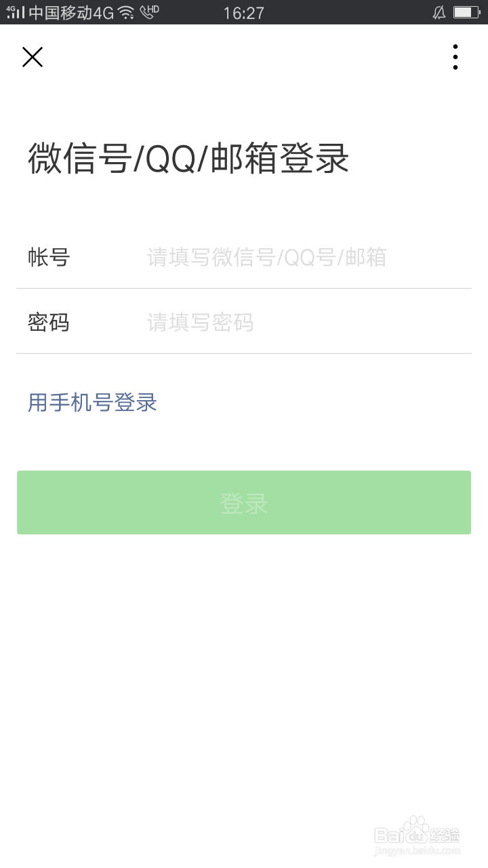Select the 密码 password input field
The width and height of the screenshot is (488, 868).
pyautogui.click(x=271, y=322)
